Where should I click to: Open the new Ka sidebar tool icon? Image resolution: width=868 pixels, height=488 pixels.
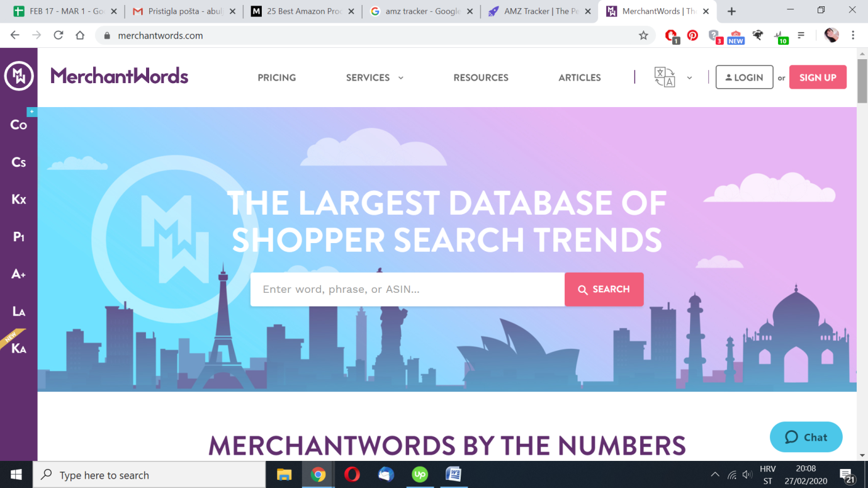(x=18, y=348)
